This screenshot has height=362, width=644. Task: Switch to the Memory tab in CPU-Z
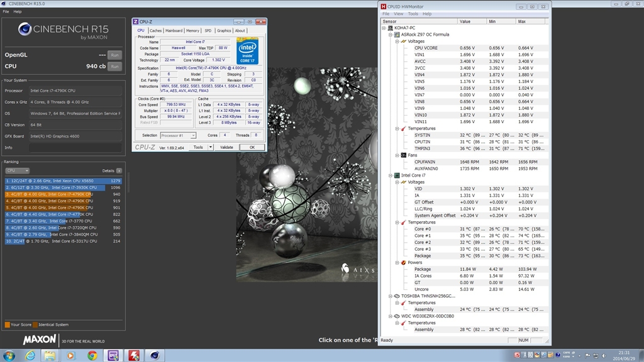click(192, 30)
